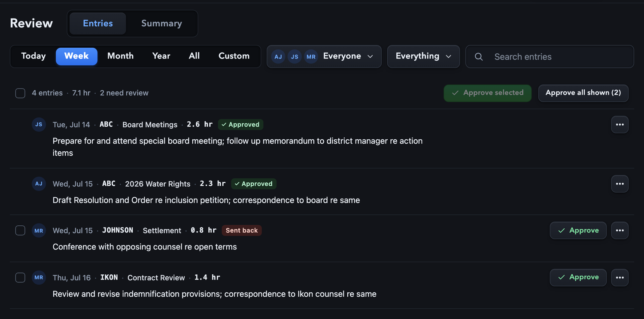Click the Sent back badge

242,230
